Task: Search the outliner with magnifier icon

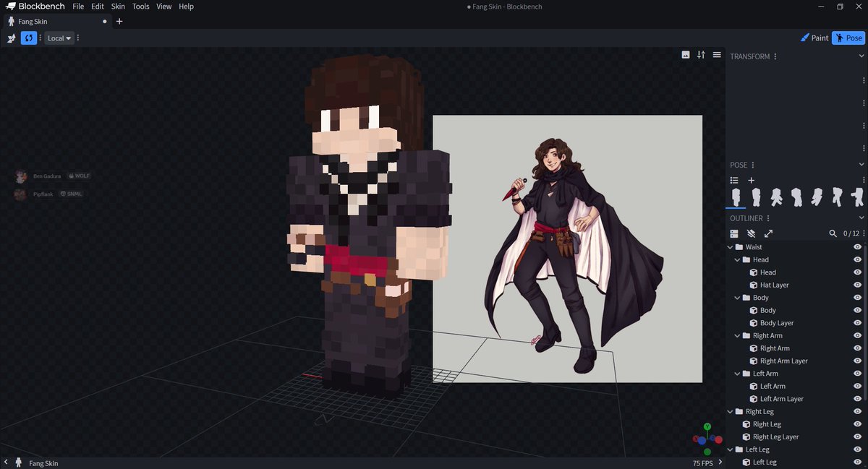Action: tap(833, 233)
